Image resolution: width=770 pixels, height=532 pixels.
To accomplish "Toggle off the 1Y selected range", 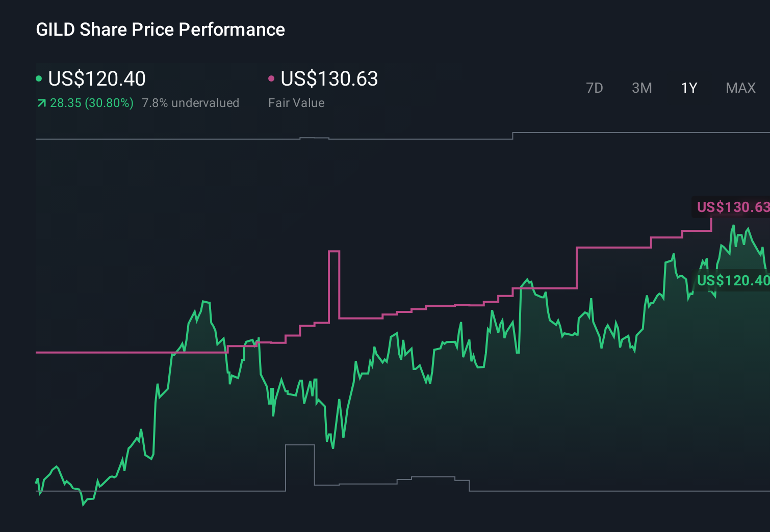I will 688,88.
